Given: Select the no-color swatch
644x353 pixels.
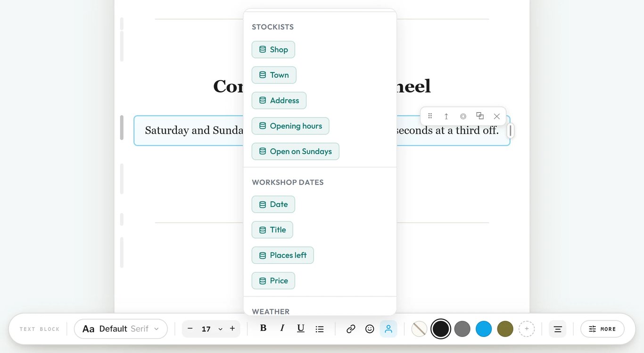Looking at the screenshot, I should tap(419, 329).
